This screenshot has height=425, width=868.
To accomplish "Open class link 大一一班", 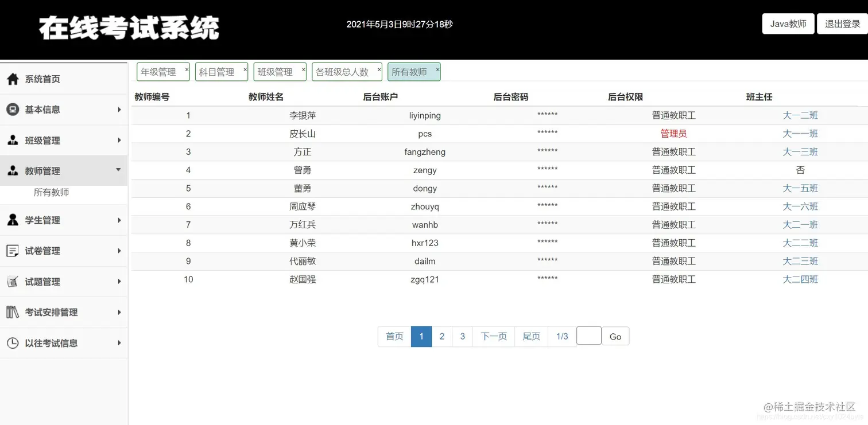I will coord(800,134).
